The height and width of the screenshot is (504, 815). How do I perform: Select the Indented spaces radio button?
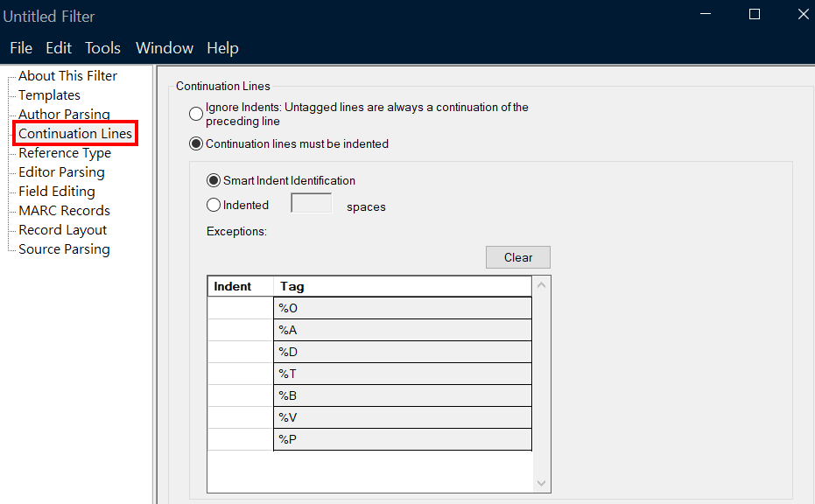click(213, 205)
